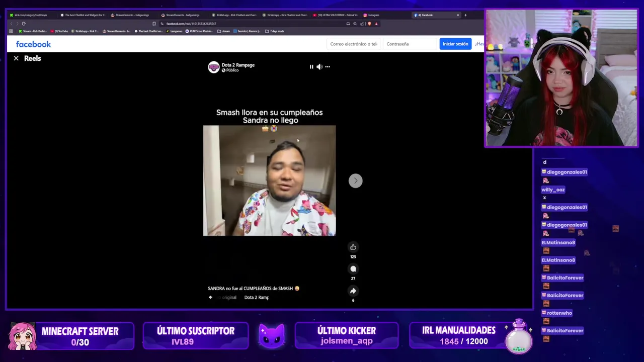644x362 pixels.
Task: Close the Reels viewer with X
Action: [16, 58]
